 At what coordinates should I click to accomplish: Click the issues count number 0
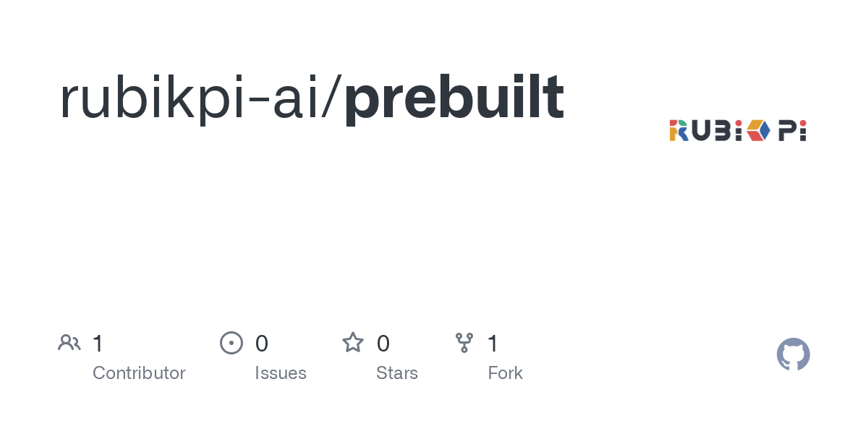(x=262, y=344)
